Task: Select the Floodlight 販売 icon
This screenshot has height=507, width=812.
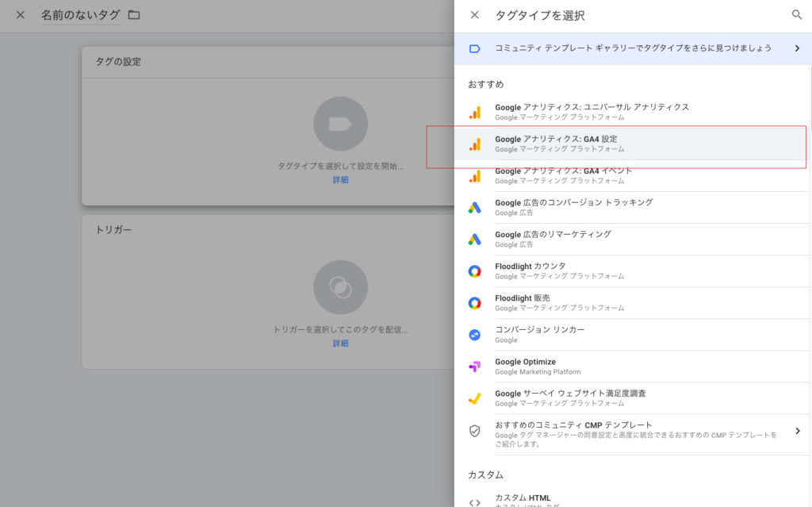Action: tap(474, 303)
